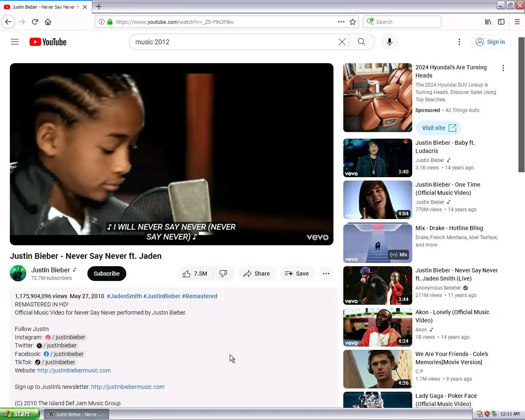525x420 pixels.
Task: Open a new browser tab
Action: pyautogui.click(x=99, y=7)
